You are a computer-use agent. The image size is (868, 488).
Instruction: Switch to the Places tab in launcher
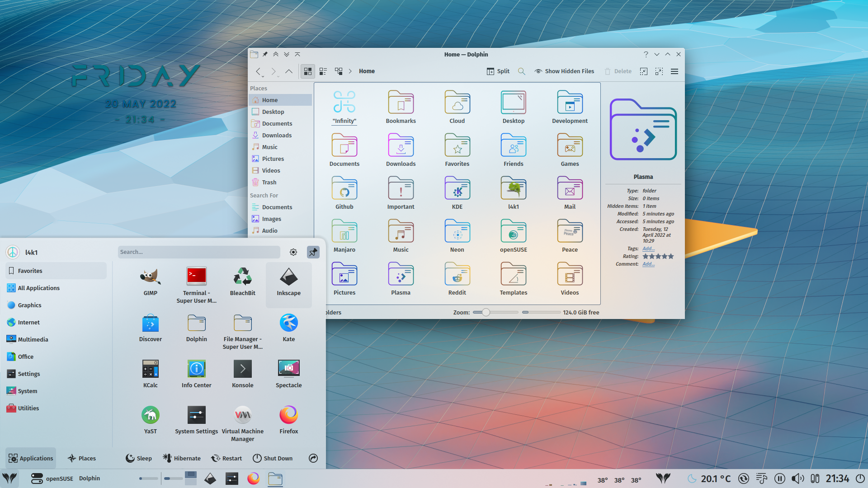pos(82,458)
